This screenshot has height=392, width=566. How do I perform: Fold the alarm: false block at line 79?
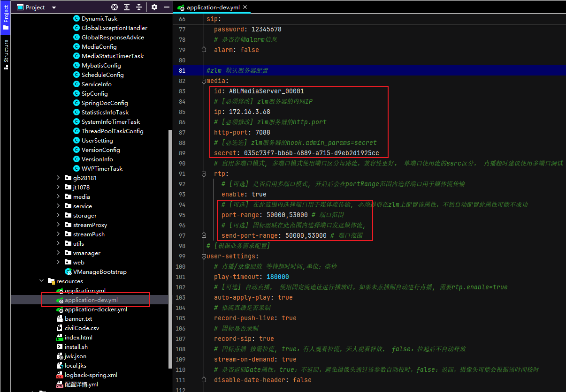pos(204,50)
